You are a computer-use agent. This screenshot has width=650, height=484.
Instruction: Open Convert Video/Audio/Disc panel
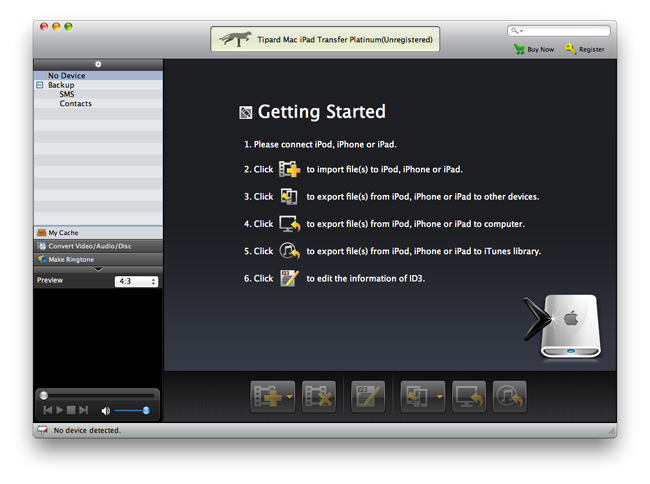(x=98, y=246)
